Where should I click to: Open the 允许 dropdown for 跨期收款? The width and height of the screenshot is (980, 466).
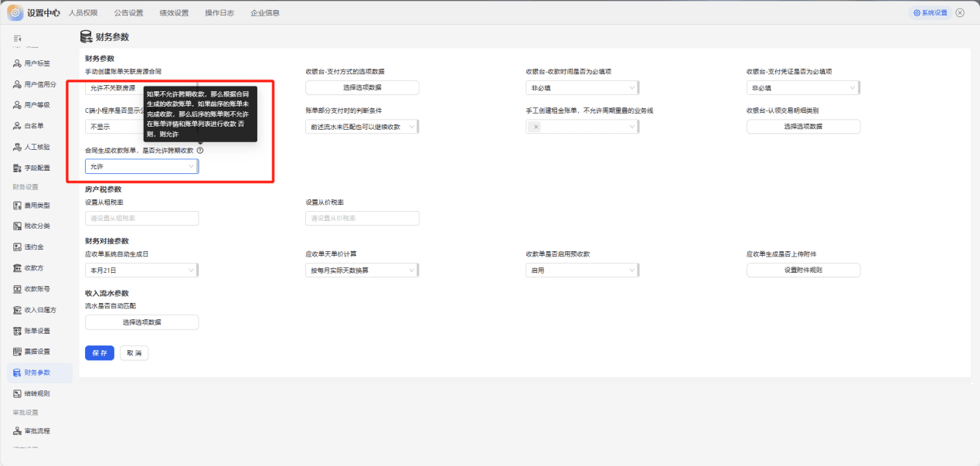(141, 166)
